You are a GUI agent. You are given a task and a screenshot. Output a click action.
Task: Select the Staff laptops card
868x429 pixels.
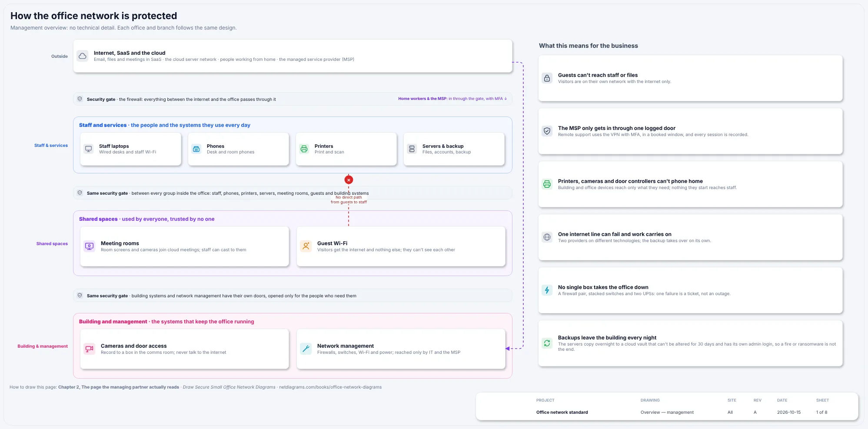(131, 149)
